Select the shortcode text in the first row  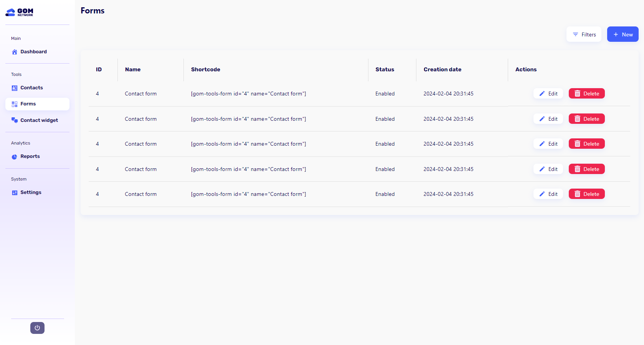248,94
